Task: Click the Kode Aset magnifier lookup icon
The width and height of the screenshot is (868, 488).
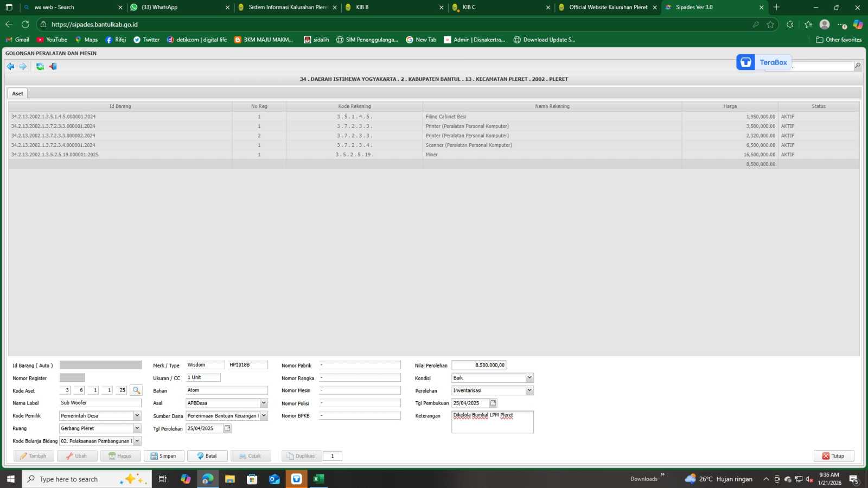Action: [x=136, y=390]
